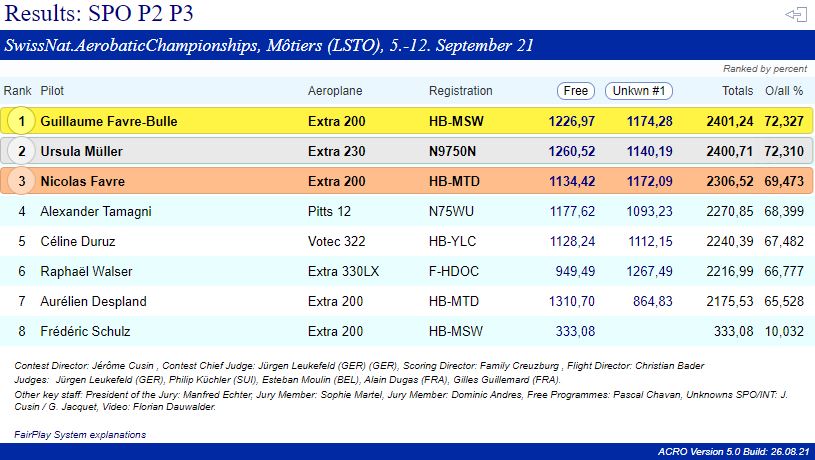Open Aurélien Despland's Unknown score 864,83

point(652,302)
